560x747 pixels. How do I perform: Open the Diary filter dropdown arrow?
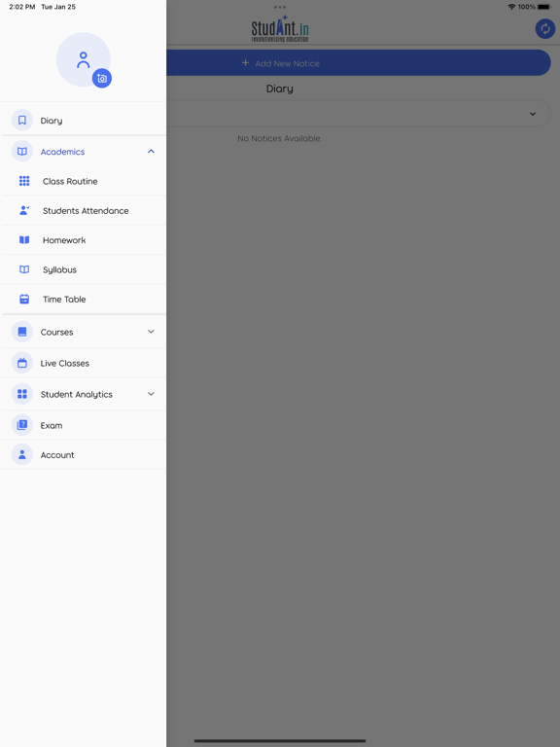[x=533, y=114]
